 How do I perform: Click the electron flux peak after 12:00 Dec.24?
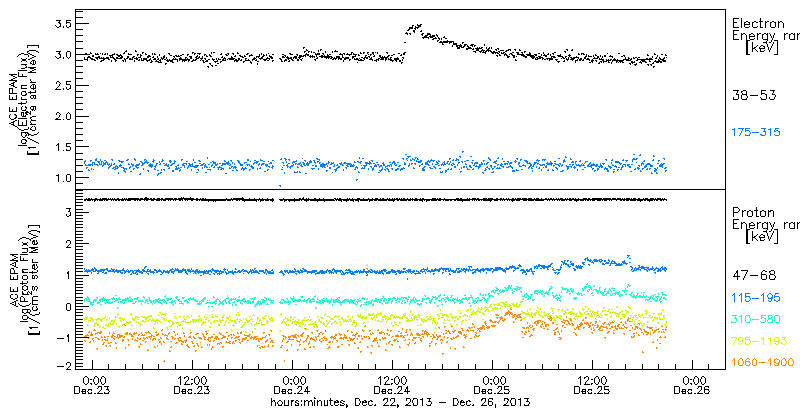point(414,28)
